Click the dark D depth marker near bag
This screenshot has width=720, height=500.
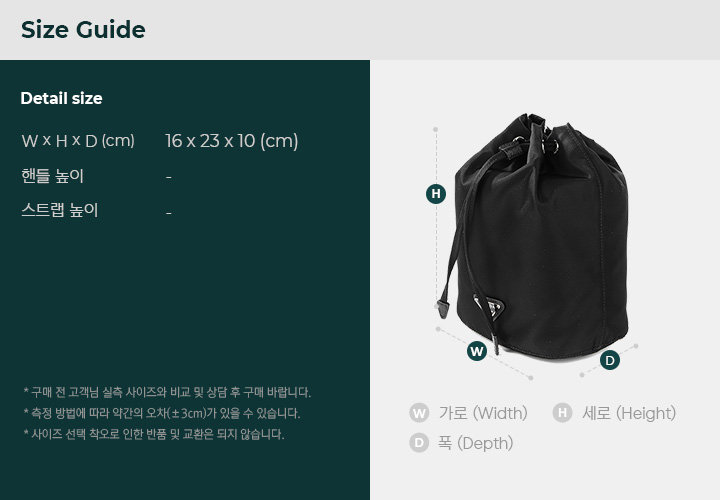pyautogui.click(x=609, y=360)
